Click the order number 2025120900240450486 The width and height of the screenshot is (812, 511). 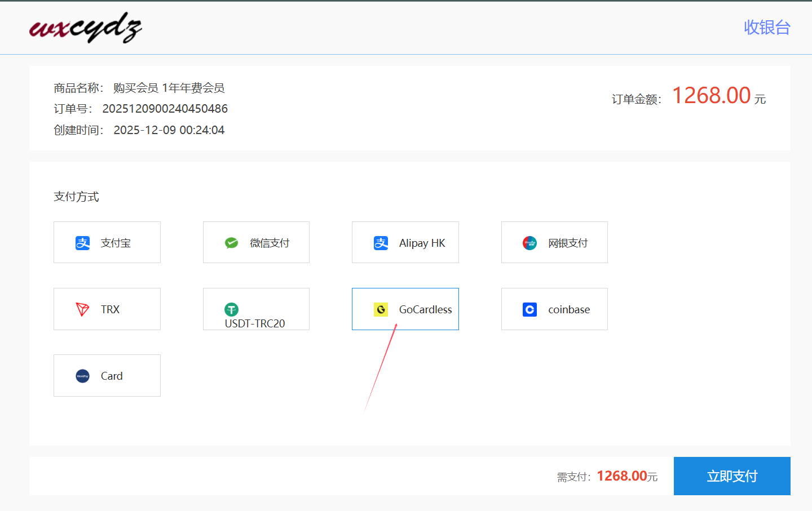click(165, 109)
